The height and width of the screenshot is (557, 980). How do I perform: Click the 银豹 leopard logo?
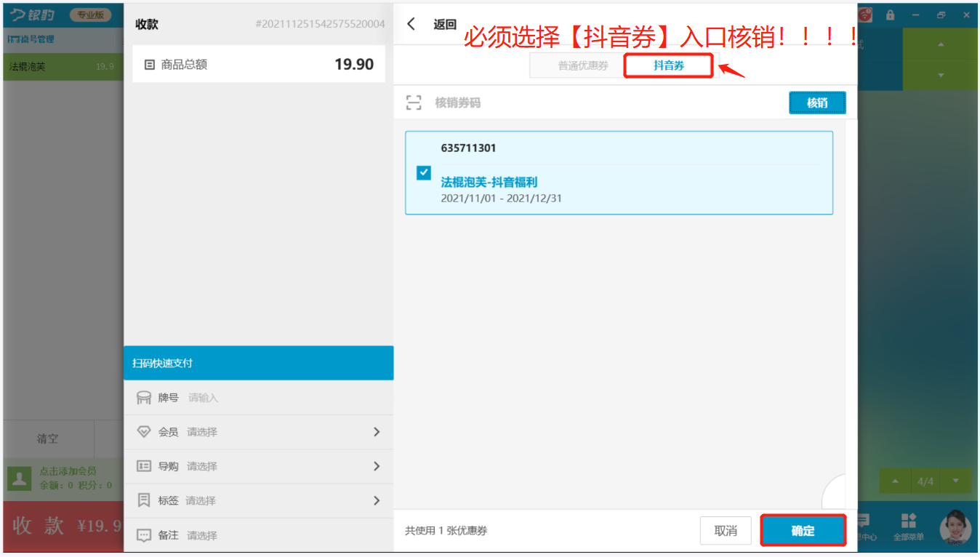(32, 15)
